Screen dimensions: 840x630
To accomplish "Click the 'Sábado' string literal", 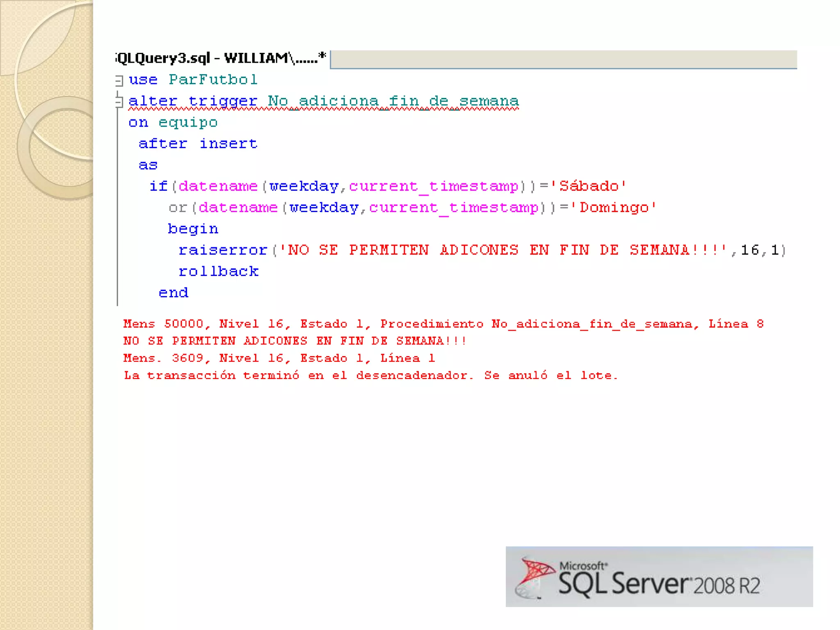I will point(589,186).
